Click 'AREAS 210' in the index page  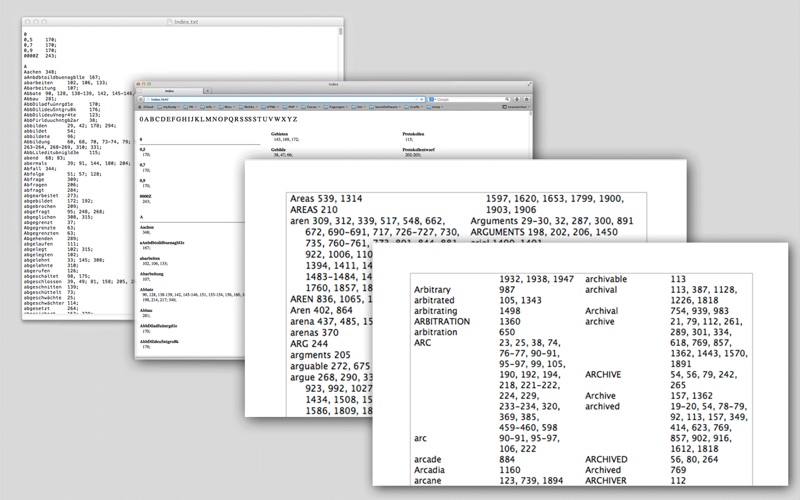coord(314,210)
